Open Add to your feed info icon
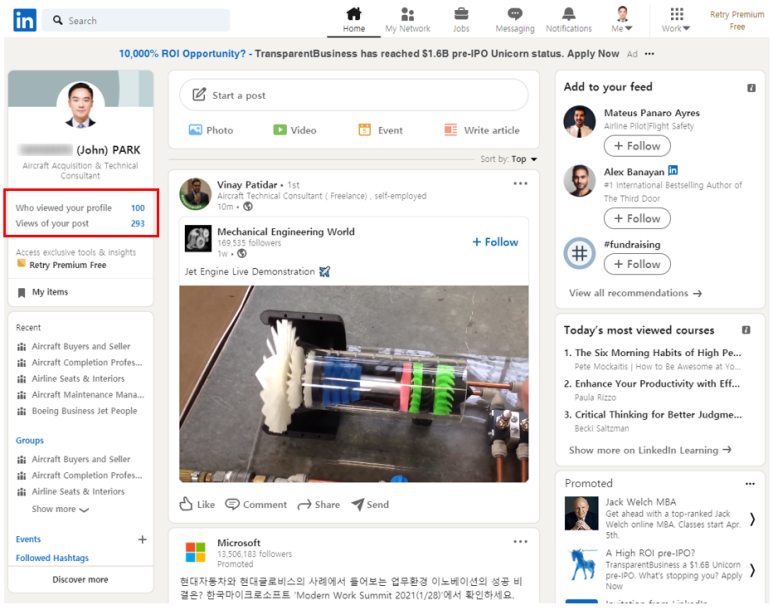The width and height of the screenshot is (773, 610). (751, 88)
